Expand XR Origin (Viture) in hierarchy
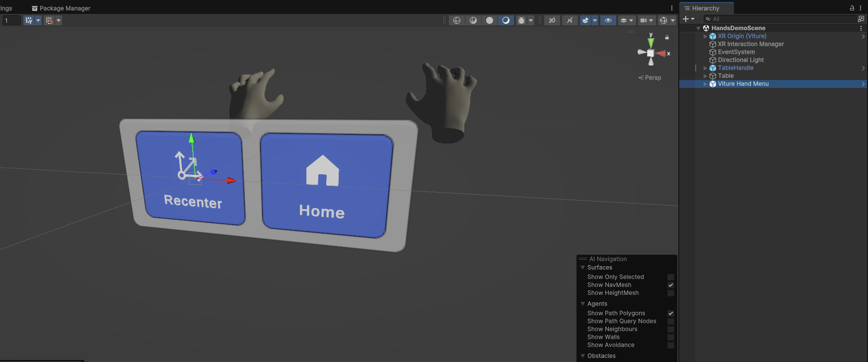The image size is (868, 362). [705, 36]
